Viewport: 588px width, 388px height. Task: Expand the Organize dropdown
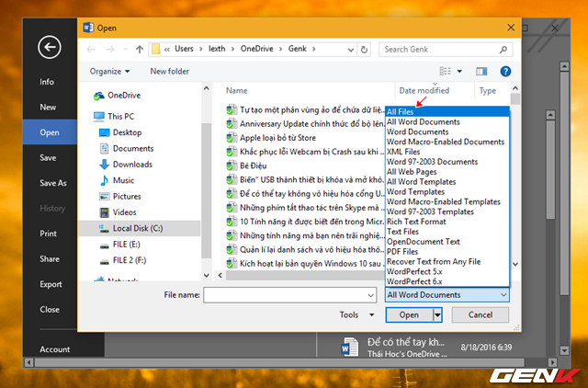(109, 71)
